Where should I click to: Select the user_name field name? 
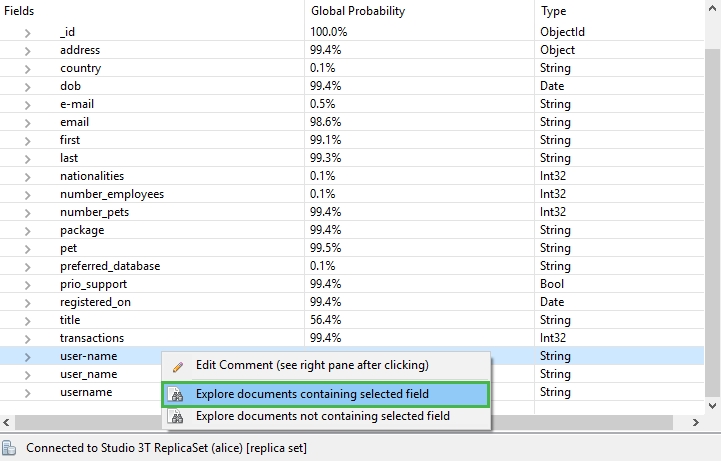point(89,375)
